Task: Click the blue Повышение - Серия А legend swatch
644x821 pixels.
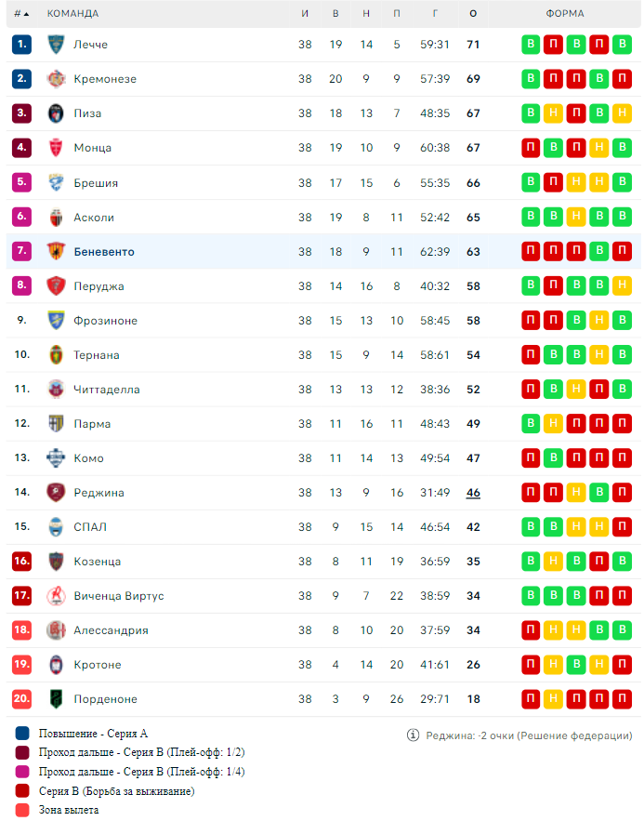Action: pos(22,733)
